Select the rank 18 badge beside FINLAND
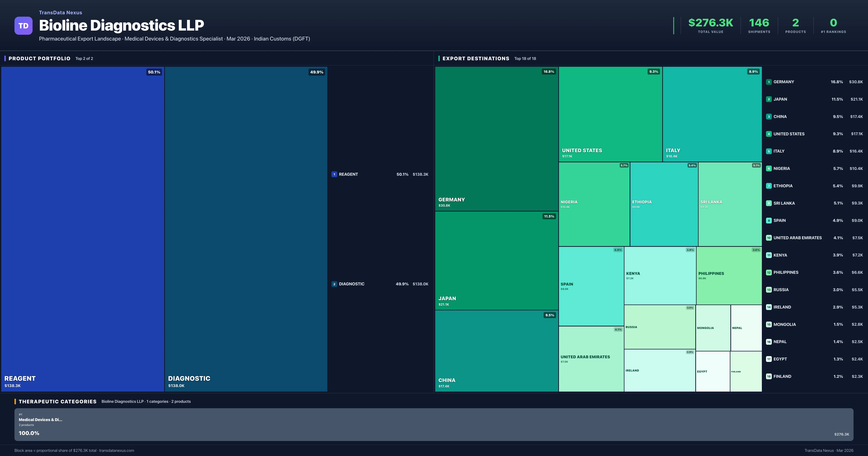Viewport: 868px width, 456px height. [769, 376]
